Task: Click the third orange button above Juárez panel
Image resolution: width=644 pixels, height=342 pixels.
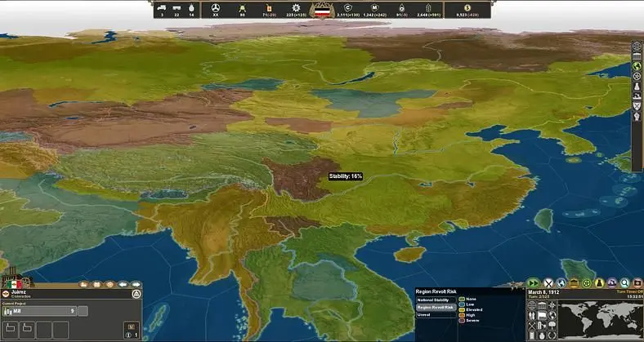Action: tap(110, 284)
